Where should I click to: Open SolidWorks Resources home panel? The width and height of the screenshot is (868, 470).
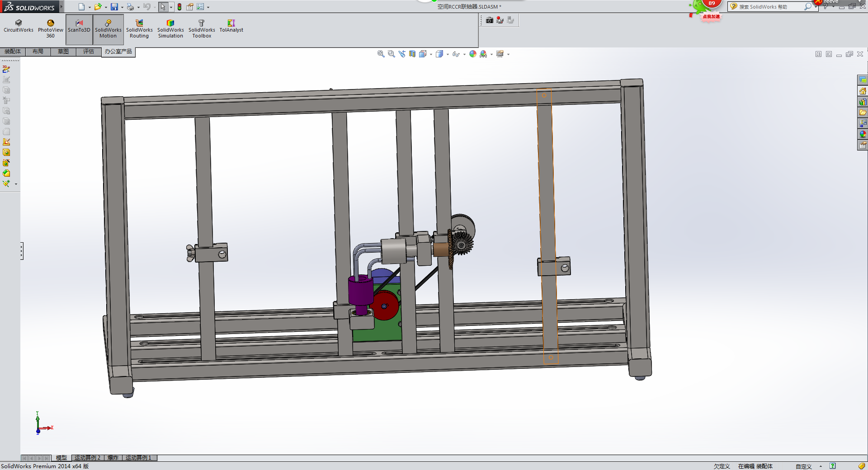pyautogui.click(x=863, y=90)
